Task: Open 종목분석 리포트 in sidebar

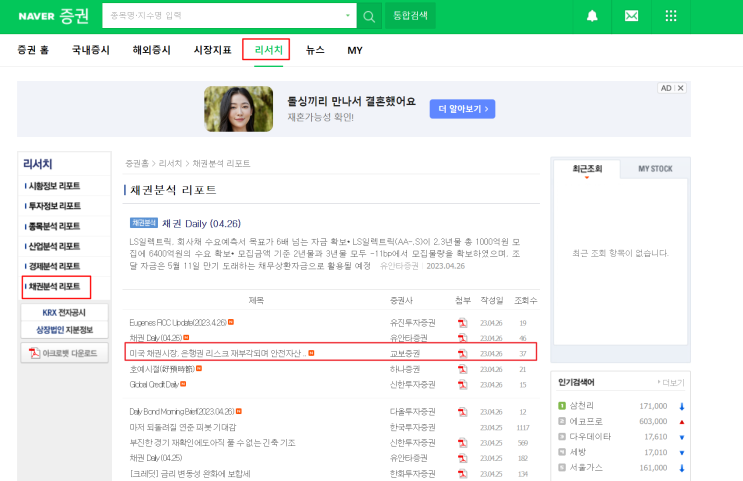Action: click(54, 227)
